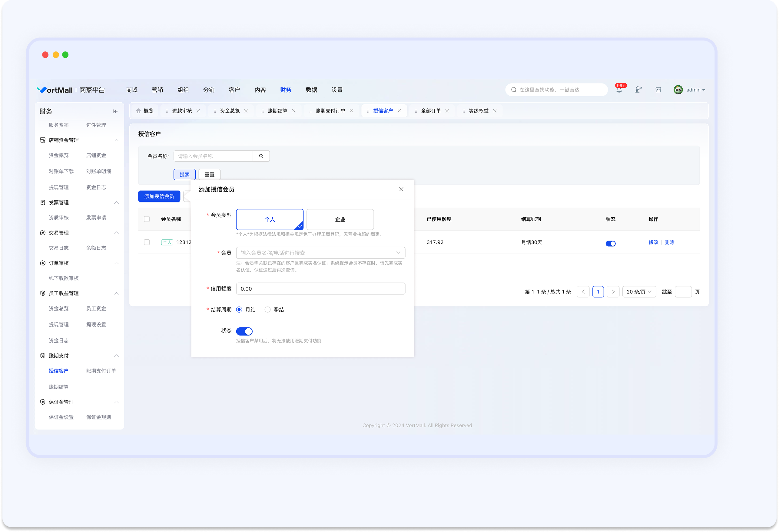The height and width of the screenshot is (532, 779).
Task: Open the store icon in the top bar
Action: pyautogui.click(x=658, y=90)
